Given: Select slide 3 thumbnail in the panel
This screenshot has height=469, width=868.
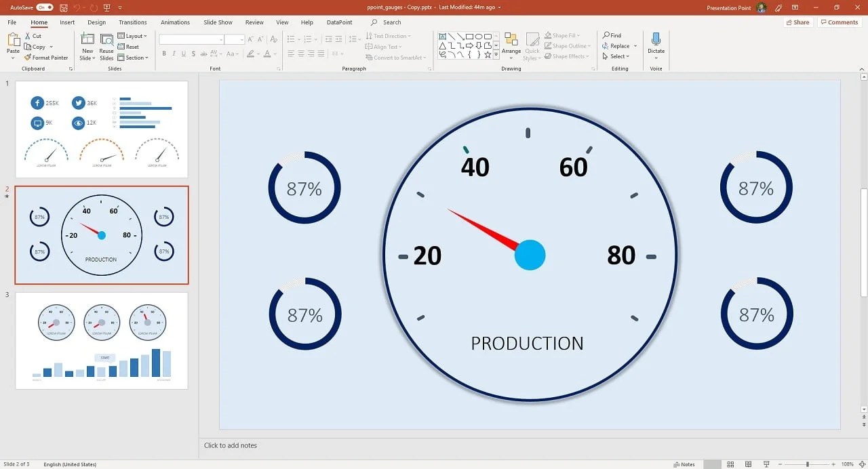Looking at the screenshot, I should point(102,340).
